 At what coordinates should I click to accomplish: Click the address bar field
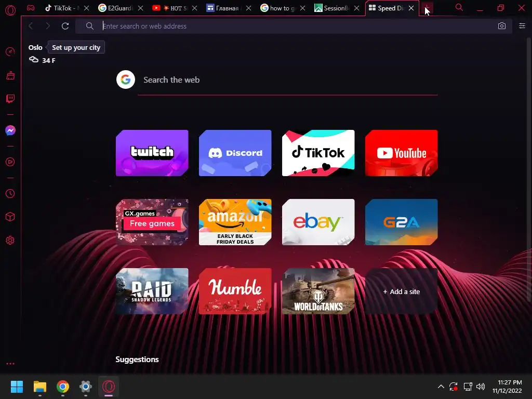294,26
